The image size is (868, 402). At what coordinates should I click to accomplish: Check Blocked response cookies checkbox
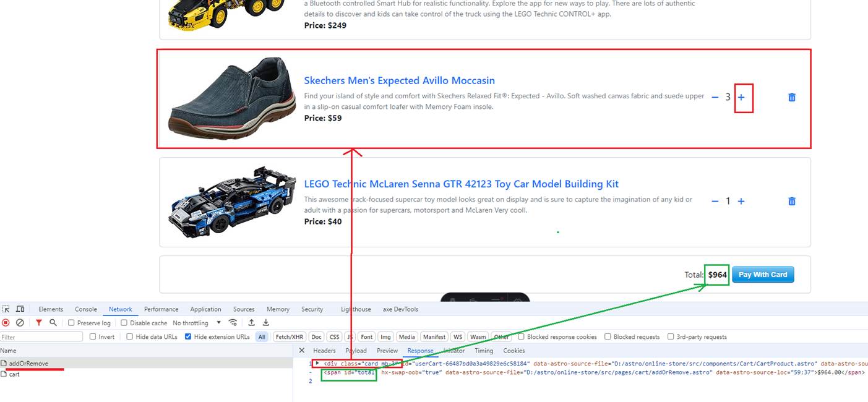(x=522, y=337)
